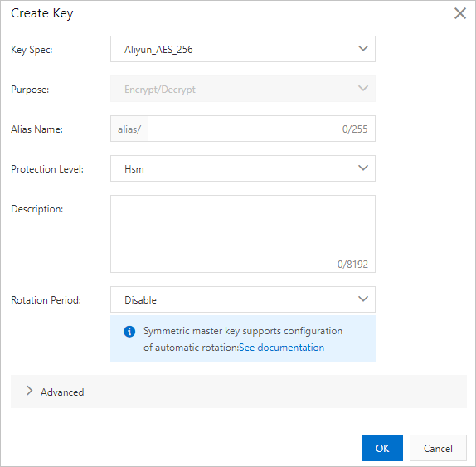
Task: Click the Advanced section label
Action: 62,392
